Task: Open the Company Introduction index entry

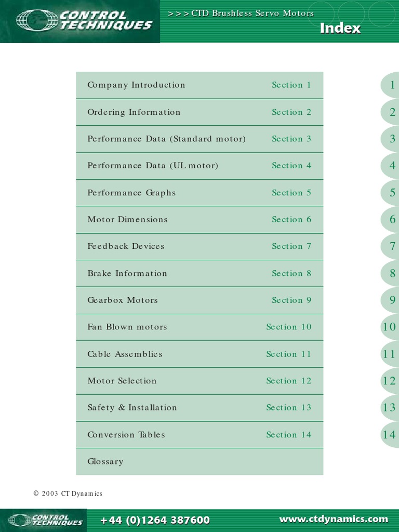Action: (136, 85)
